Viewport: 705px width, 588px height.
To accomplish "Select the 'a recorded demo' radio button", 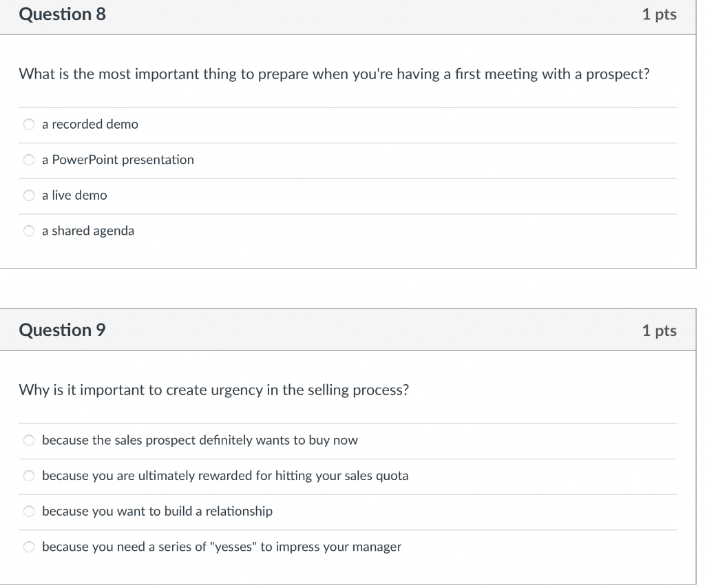I will [29, 125].
